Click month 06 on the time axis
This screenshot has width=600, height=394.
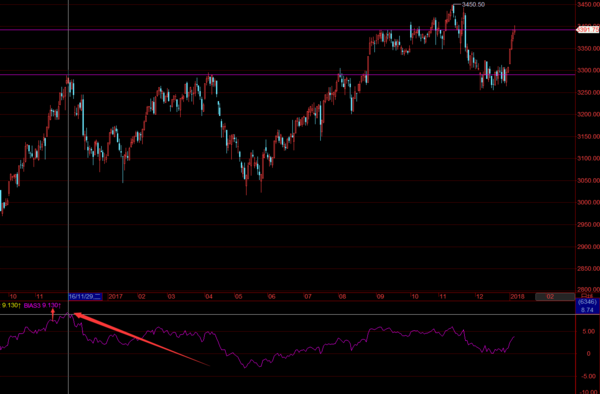pyautogui.click(x=271, y=296)
